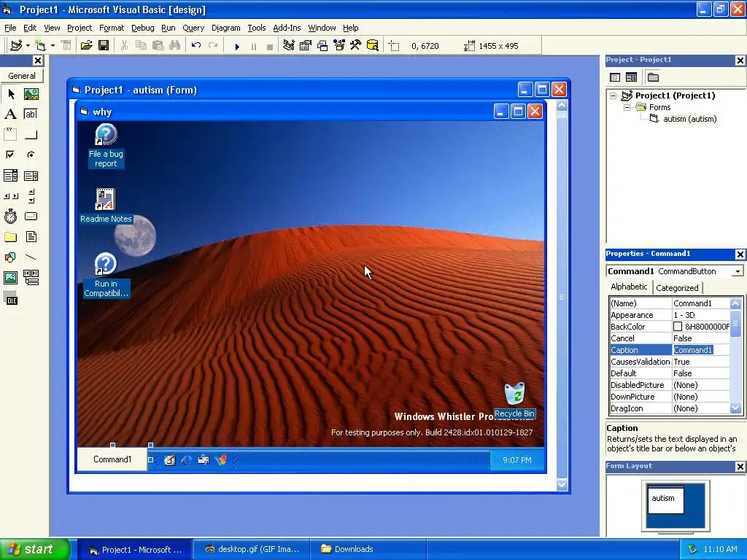Open the Add Form dropdown arrow
747x560 pixels.
(53, 46)
